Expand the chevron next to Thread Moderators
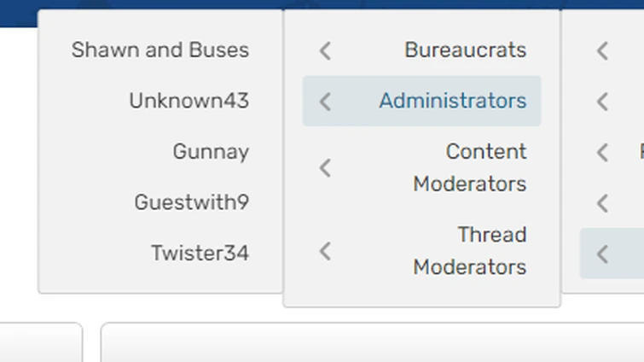 pos(325,252)
